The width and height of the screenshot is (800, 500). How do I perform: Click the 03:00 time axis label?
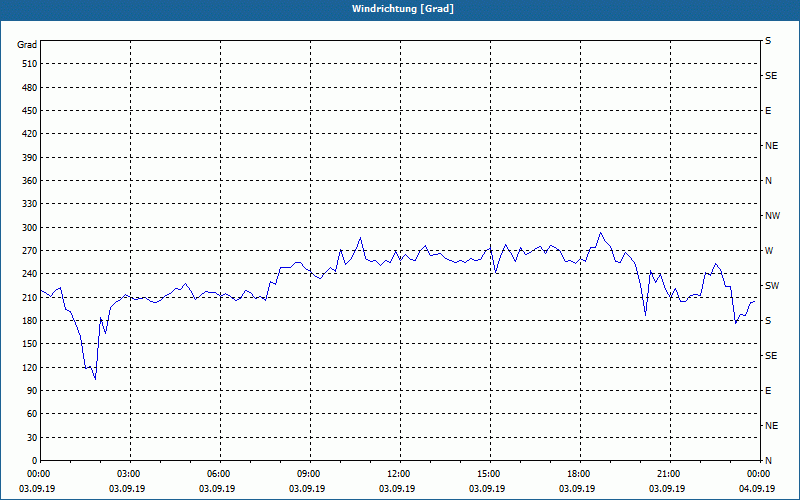click(129, 473)
